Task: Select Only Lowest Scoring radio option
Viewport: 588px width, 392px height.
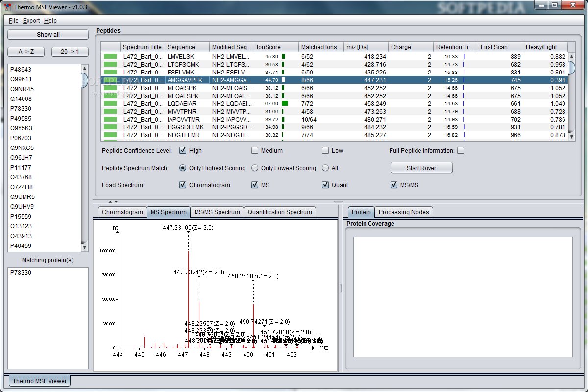Action: pyautogui.click(x=255, y=168)
